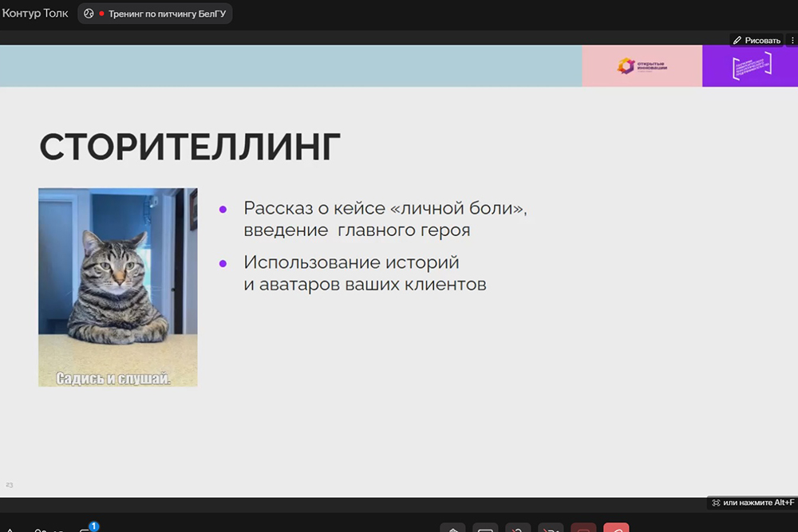Image resolution: width=798 pixels, height=532 pixels.
Task: Click the raise hand icon in the call toolbar
Action: [x=452, y=528]
